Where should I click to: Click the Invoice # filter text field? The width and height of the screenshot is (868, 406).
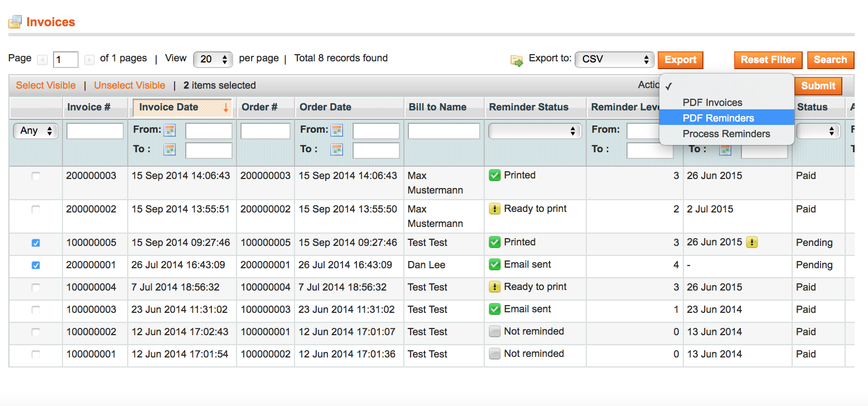95,131
